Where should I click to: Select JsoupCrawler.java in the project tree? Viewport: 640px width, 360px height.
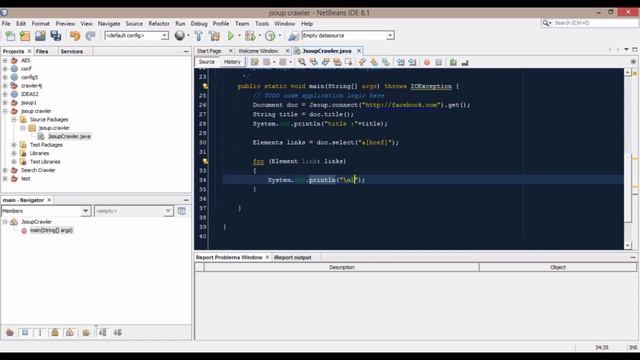[69, 136]
